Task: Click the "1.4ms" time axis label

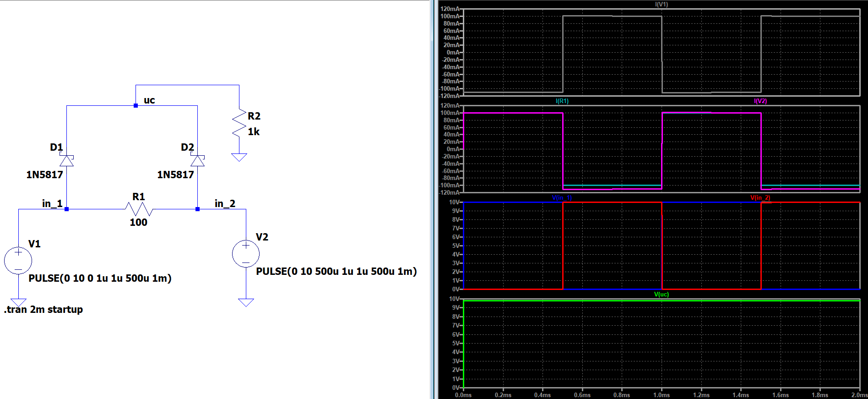Action: pos(741,395)
